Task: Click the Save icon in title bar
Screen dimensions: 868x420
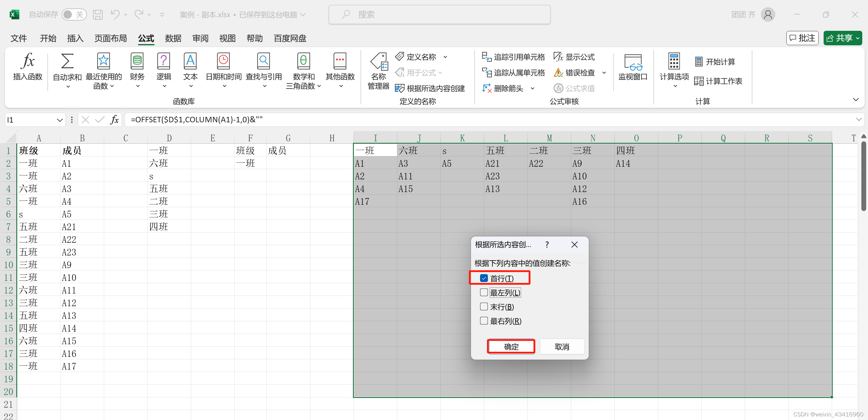Action: pos(98,14)
